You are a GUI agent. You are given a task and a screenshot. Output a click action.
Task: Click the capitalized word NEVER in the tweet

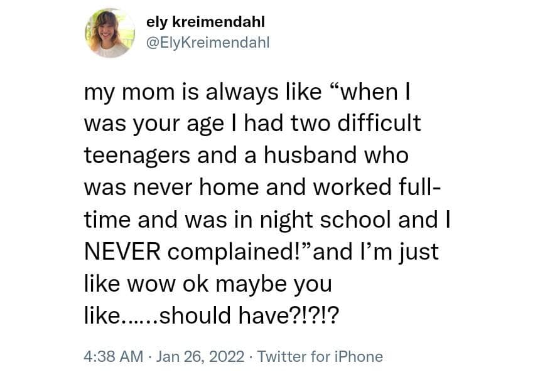(x=122, y=252)
